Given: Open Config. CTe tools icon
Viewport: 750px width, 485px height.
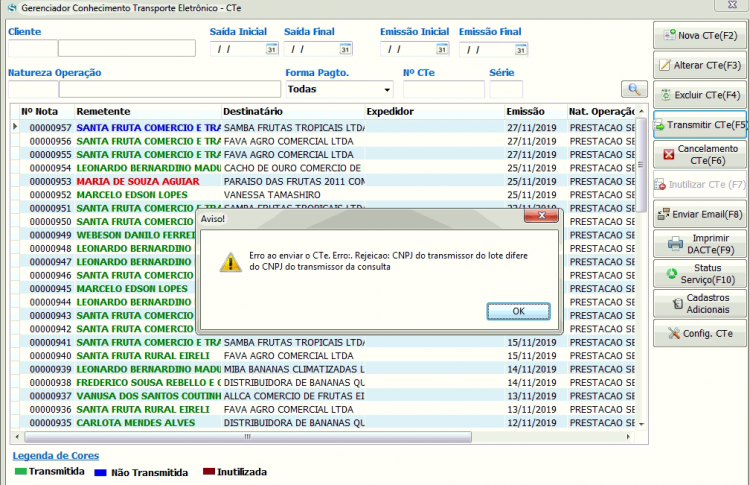Looking at the screenshot, I should (674, 333).
